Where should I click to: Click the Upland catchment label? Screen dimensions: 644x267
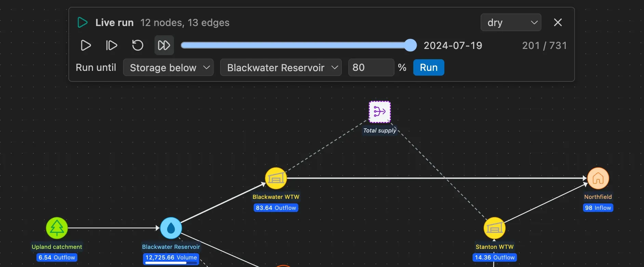tap(57, 247)
